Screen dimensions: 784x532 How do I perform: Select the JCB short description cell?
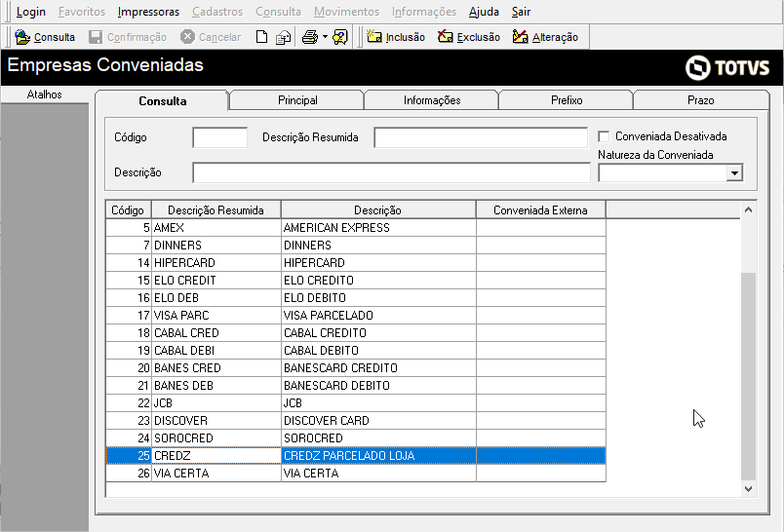[216, 402]
